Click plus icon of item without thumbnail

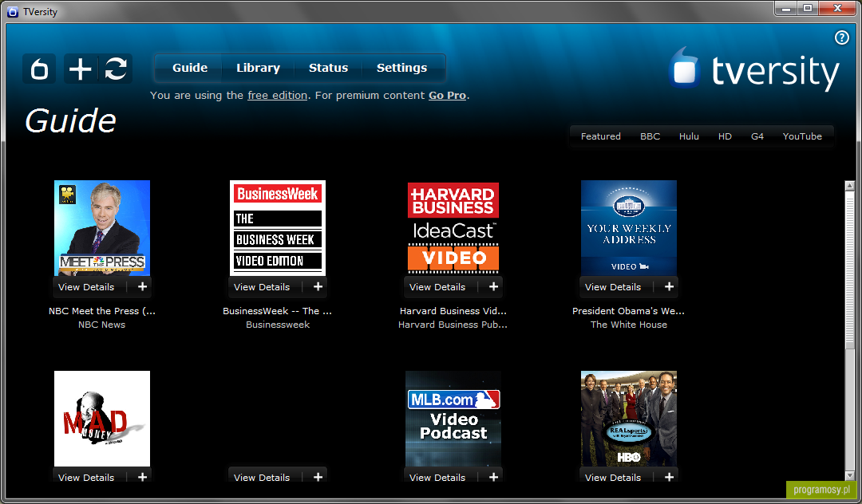pyautogui.click(x=318, y=477)
